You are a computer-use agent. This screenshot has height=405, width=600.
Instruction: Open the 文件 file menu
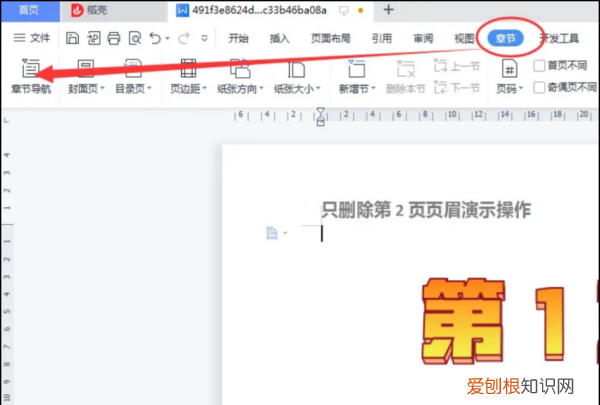coord(32,38)
